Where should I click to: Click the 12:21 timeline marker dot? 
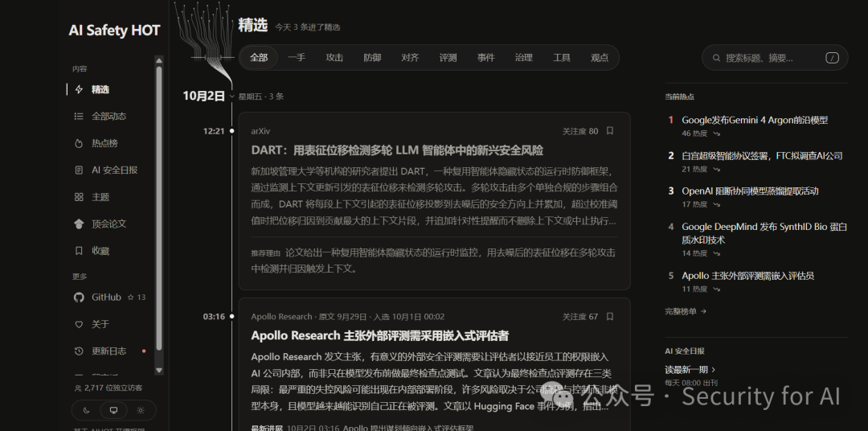(x=232, y=131)
